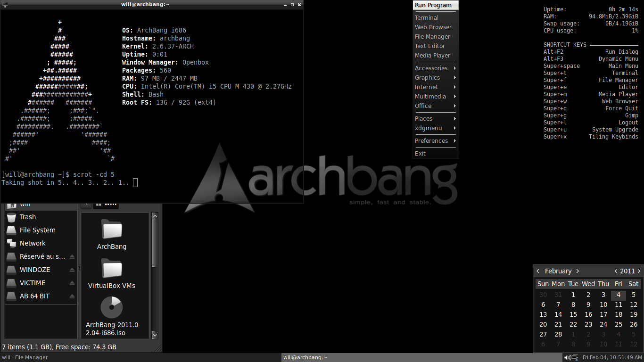Viewport: 644px width, 362px height.
Task: Expand the Accessories submenu
Action: point(436,68)
